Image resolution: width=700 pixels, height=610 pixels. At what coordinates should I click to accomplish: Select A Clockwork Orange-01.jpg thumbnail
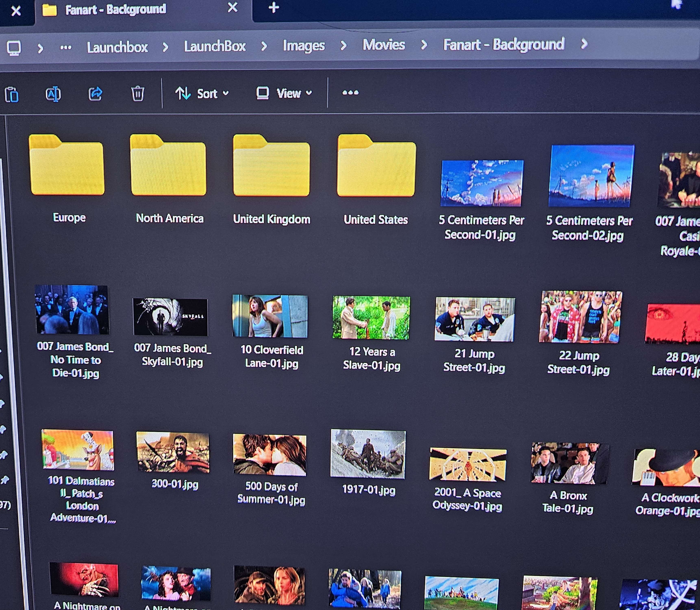pos(666,467)
